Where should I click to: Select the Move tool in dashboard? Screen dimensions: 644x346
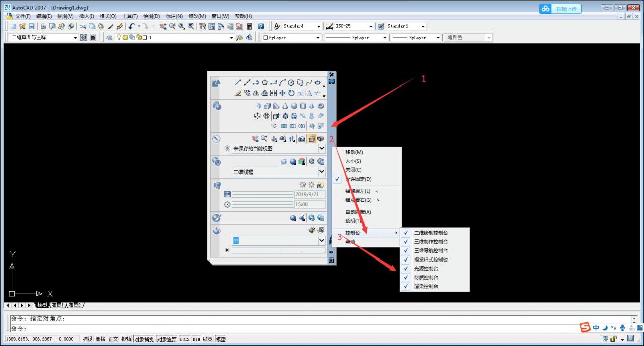point(282,93)
